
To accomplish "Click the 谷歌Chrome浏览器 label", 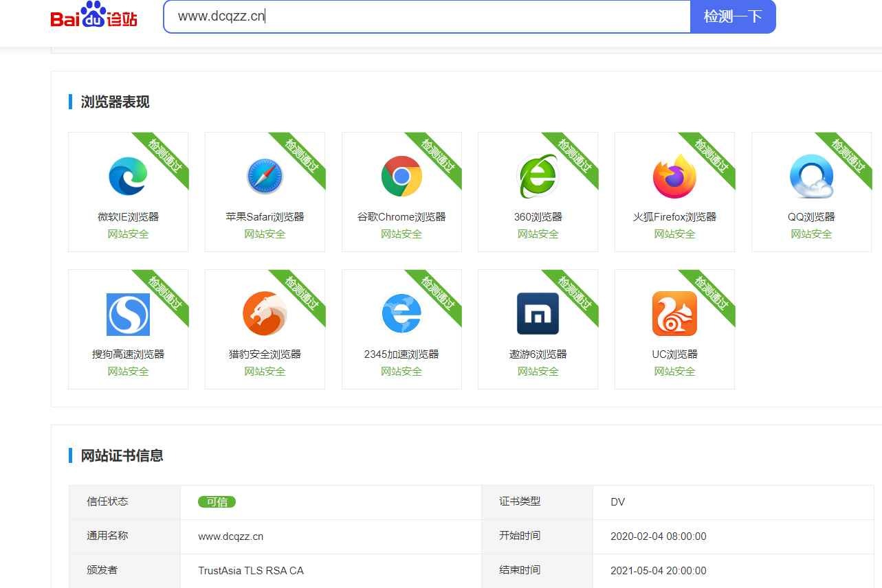I will (x=401, y=217).
